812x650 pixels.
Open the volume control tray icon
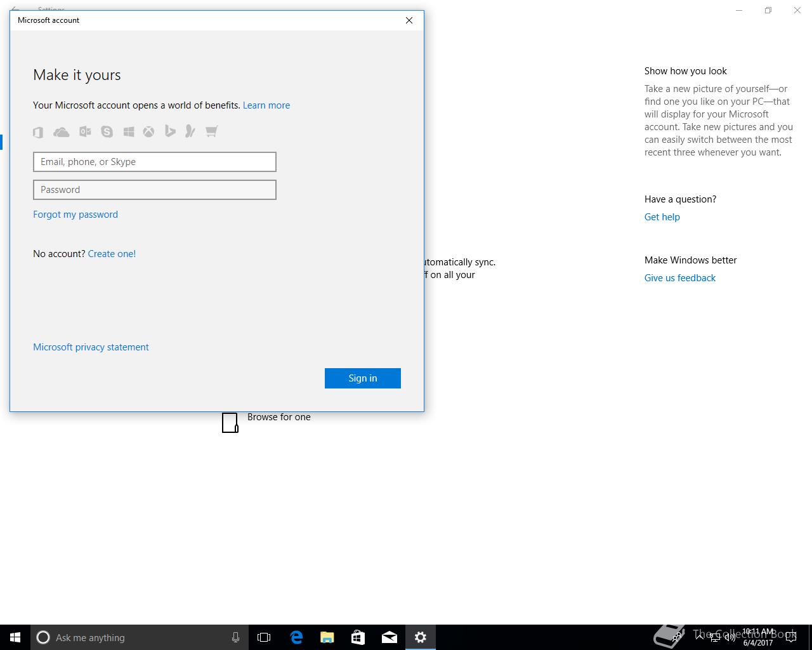point(730,637)
